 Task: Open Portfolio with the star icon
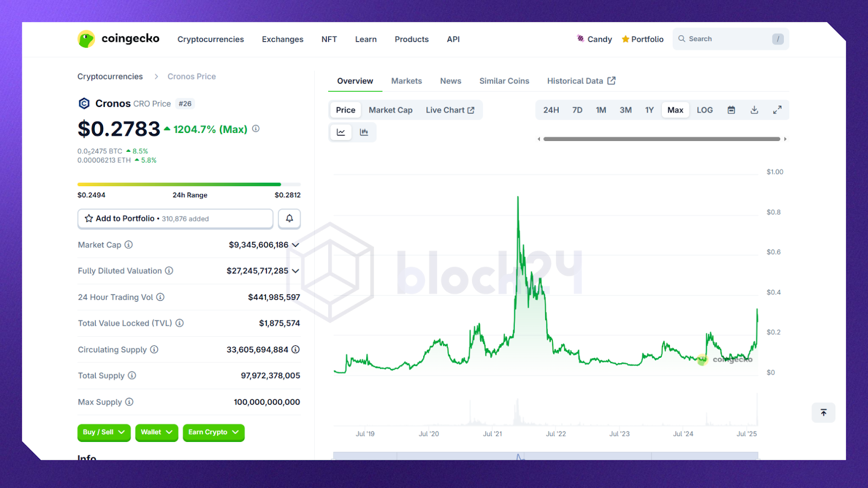tap(642, 39)
